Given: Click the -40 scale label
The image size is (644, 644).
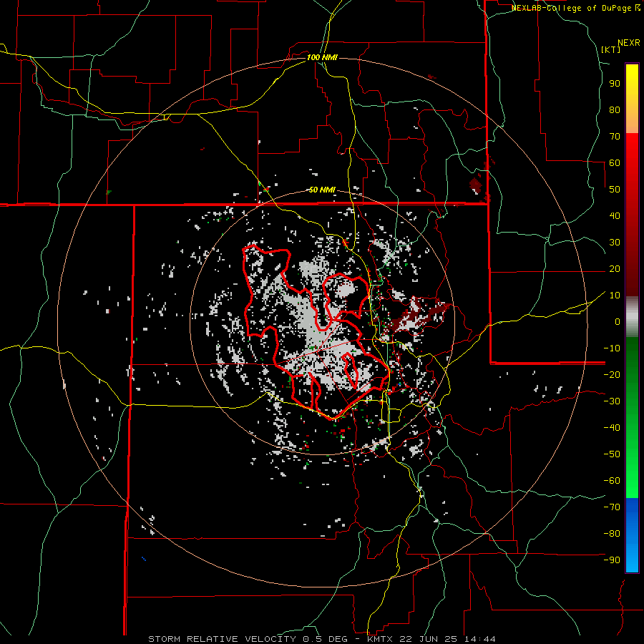Looking at the screenshot, I should 612,428.
